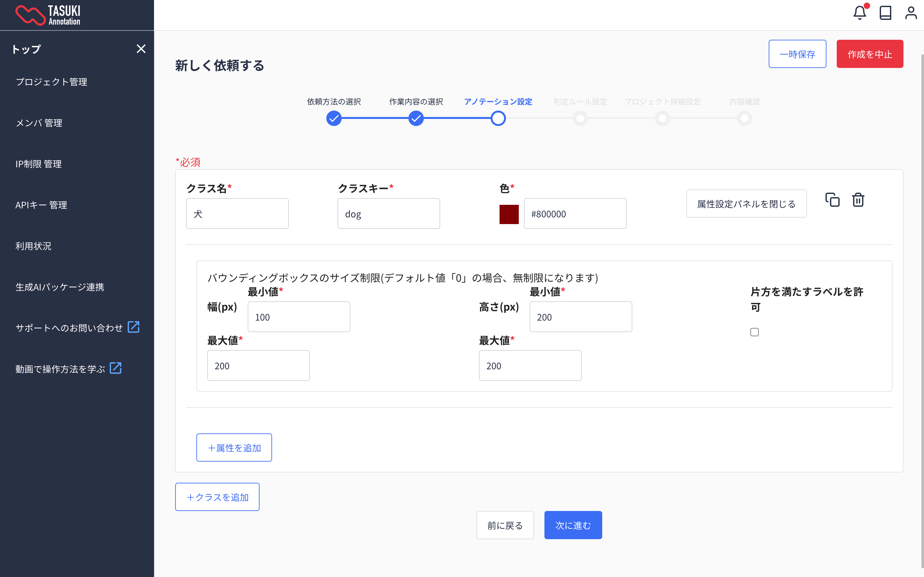
Task: Click the クラスキー input field
Action: (388, 214)
